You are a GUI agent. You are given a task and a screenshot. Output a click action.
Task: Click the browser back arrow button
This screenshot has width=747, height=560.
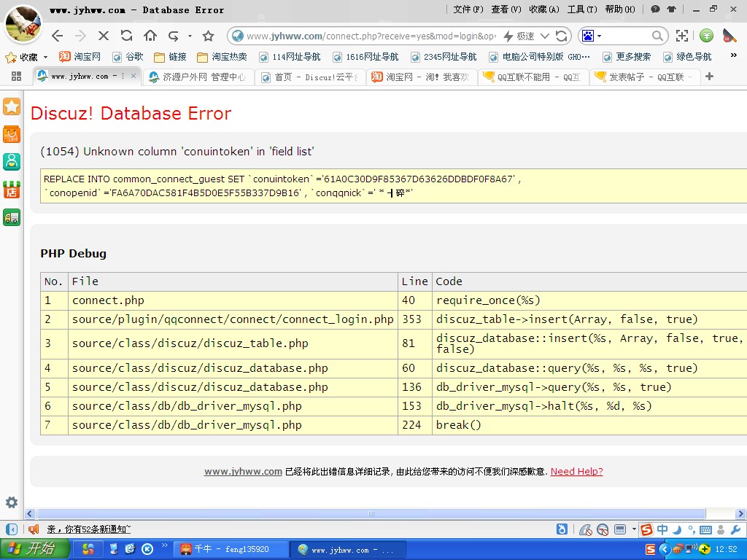58,36
